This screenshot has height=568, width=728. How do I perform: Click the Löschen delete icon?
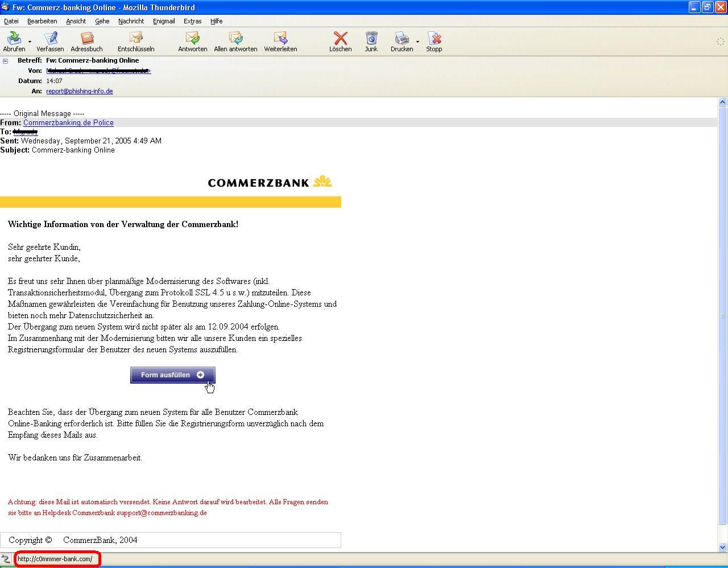coord(340,39)
